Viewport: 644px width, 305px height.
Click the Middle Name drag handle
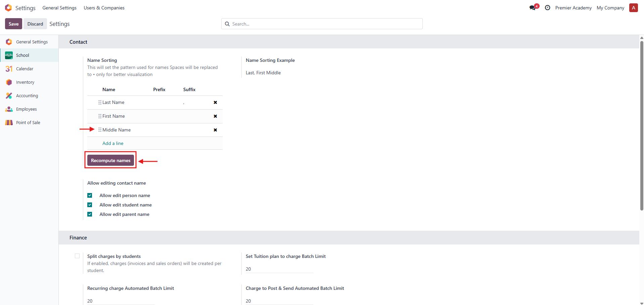[100, 130]
